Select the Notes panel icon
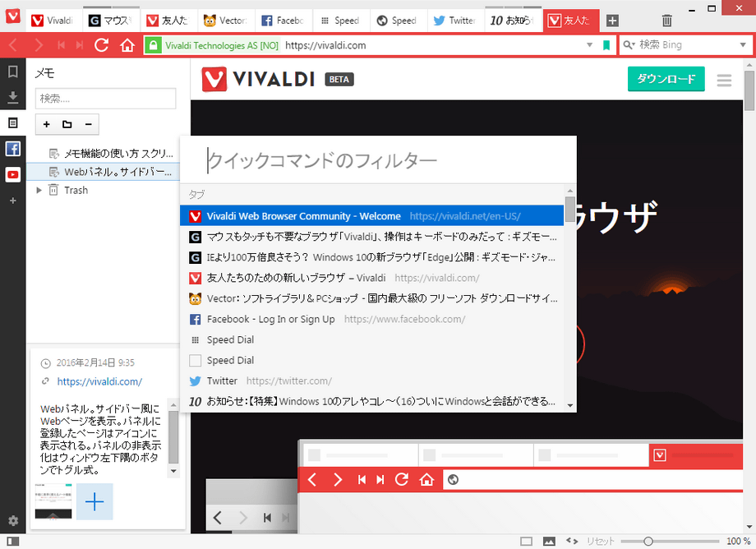This screenshot has width=756, height=549. click(x=13, y=123)
